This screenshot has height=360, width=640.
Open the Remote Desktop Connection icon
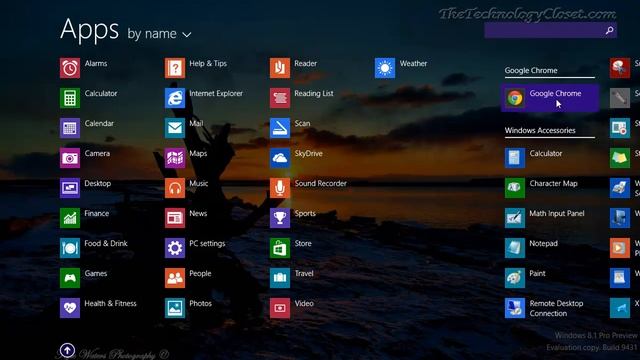[x=515, y=308]
